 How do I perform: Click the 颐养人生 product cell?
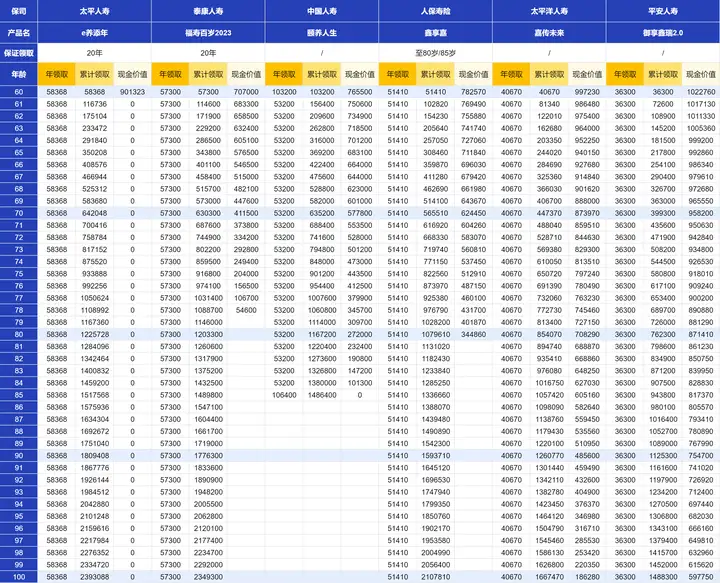point(321,31)
